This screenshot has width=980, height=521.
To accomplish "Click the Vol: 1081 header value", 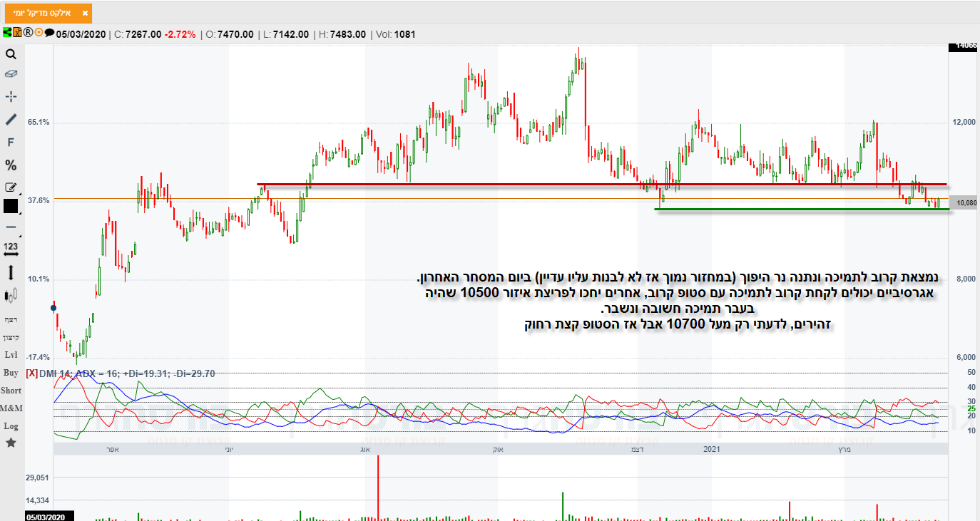I will click(x=395, y=34).
